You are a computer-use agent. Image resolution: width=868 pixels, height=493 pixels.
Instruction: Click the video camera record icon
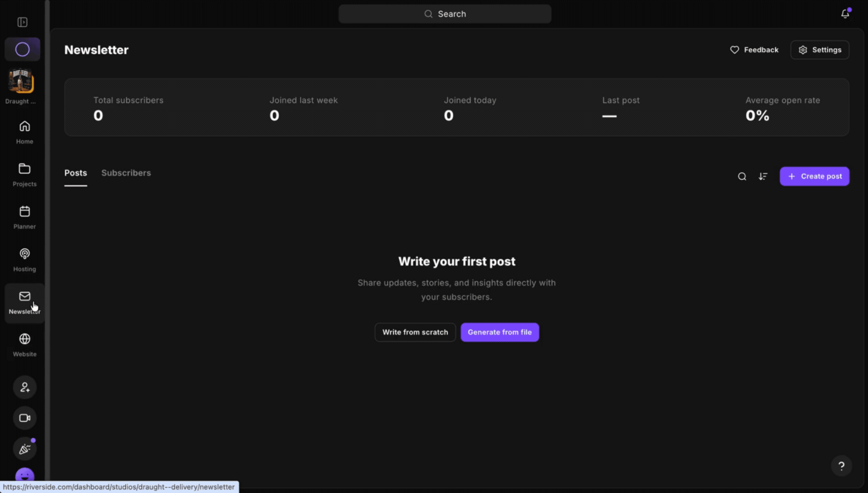[x=25, y=418]
